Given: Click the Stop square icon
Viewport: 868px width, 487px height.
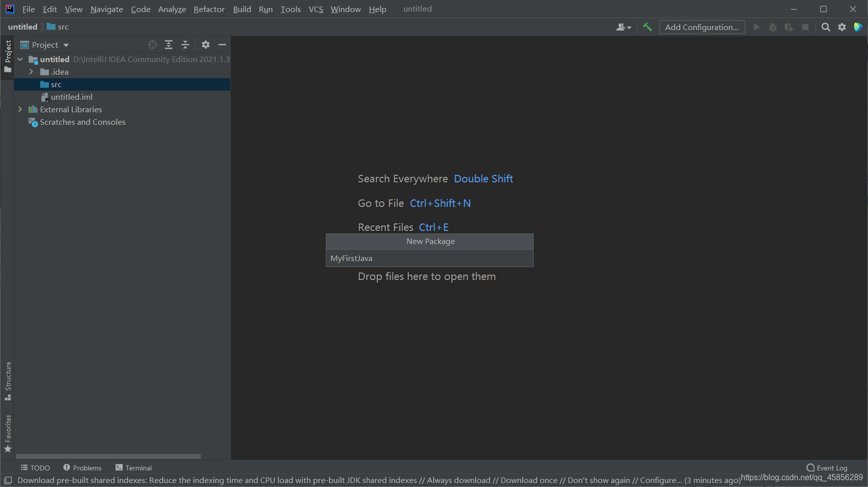Looking at the screenshot, I should (x=805, y=27).
